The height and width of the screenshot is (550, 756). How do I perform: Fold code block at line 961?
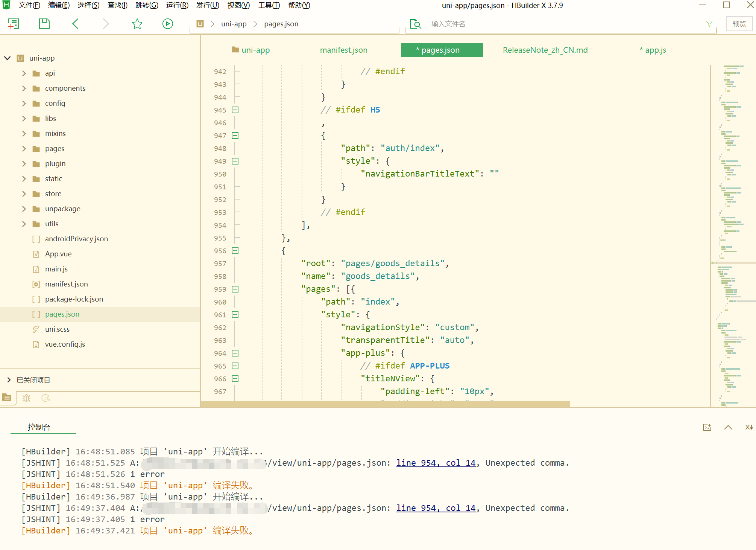point(235,315)
